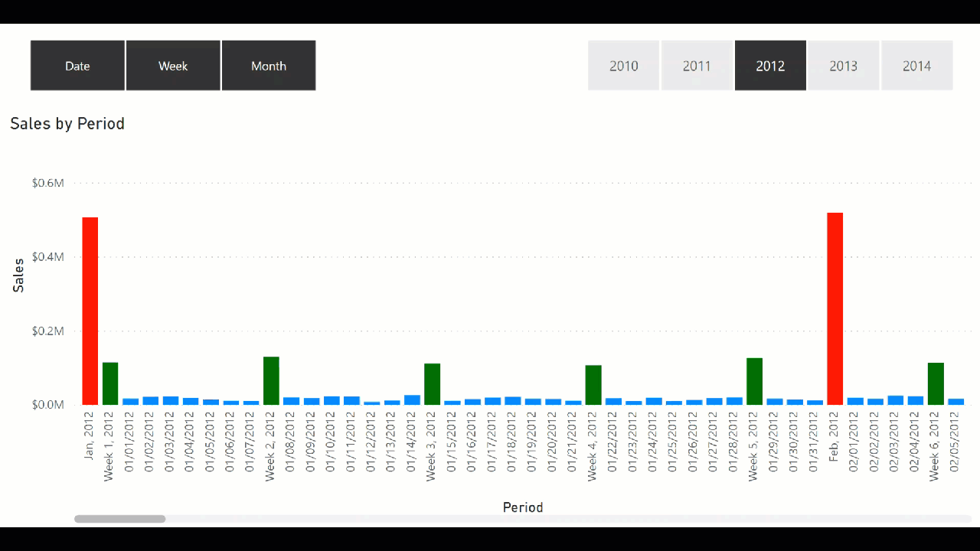Toggle the Month period slicer button
The height and width of the screenshot is (551, 980).
269,66
